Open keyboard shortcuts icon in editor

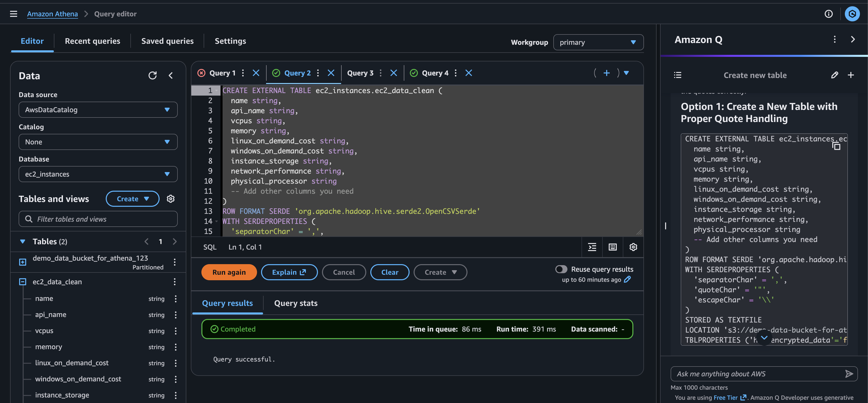click(x=612, y=247)
